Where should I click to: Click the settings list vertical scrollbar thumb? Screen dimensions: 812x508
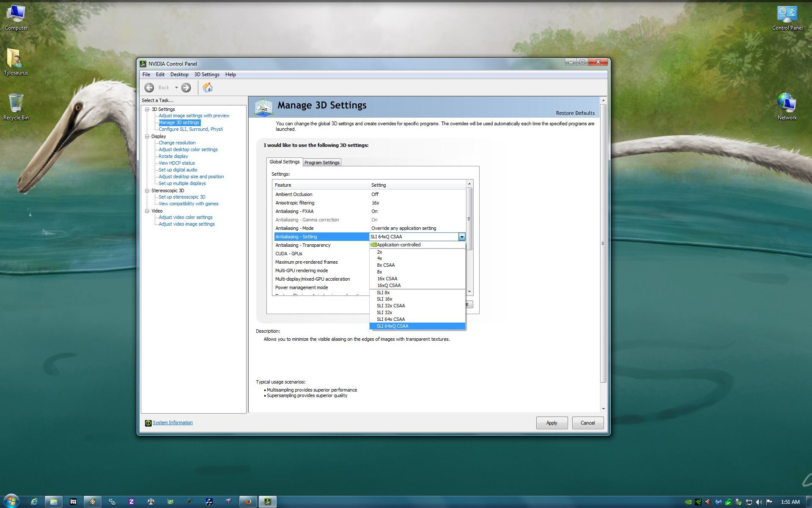469,219
